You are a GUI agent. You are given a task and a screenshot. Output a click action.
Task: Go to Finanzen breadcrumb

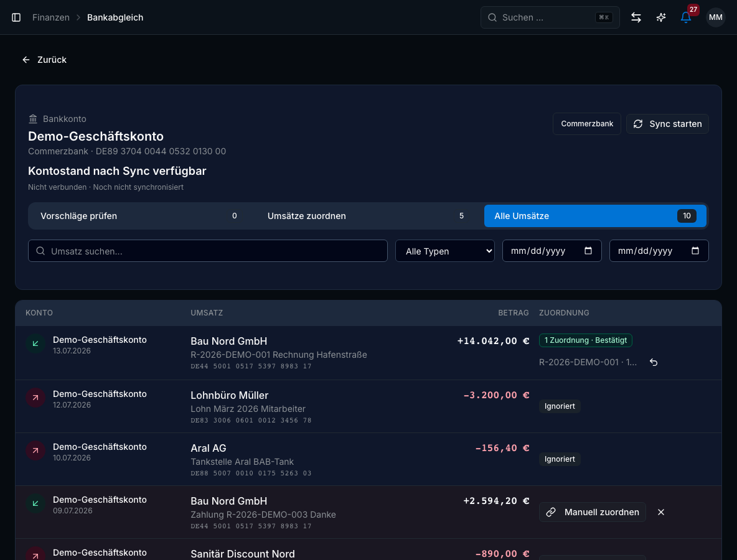51,17
